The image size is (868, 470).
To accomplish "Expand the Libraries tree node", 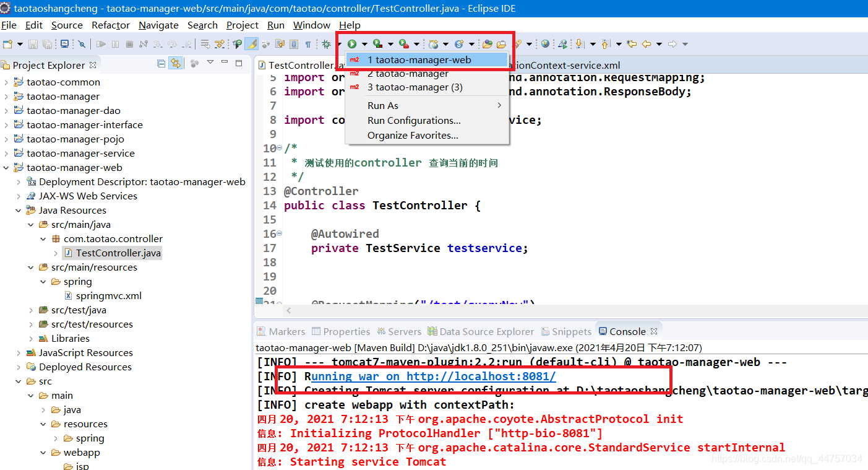I will (x=31, y=339).
